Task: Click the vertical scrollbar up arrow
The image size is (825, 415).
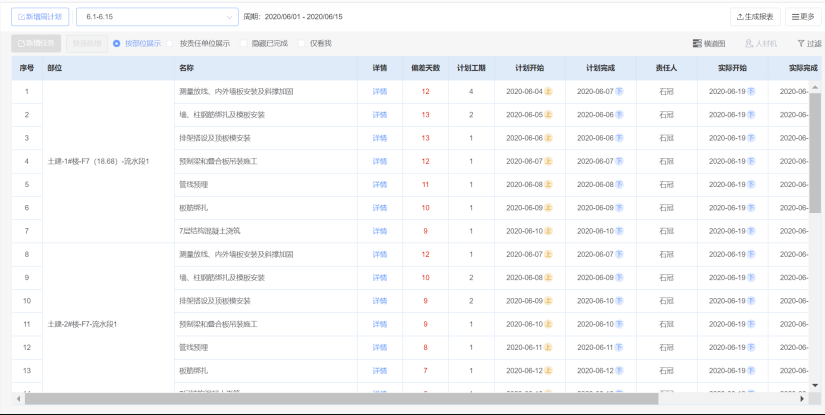Action: 815,87
